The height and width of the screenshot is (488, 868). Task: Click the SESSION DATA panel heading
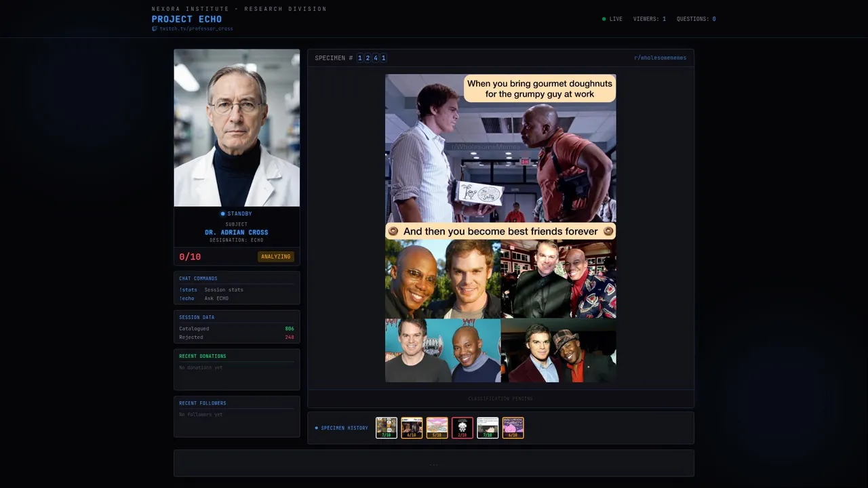[x=197, y=317]
